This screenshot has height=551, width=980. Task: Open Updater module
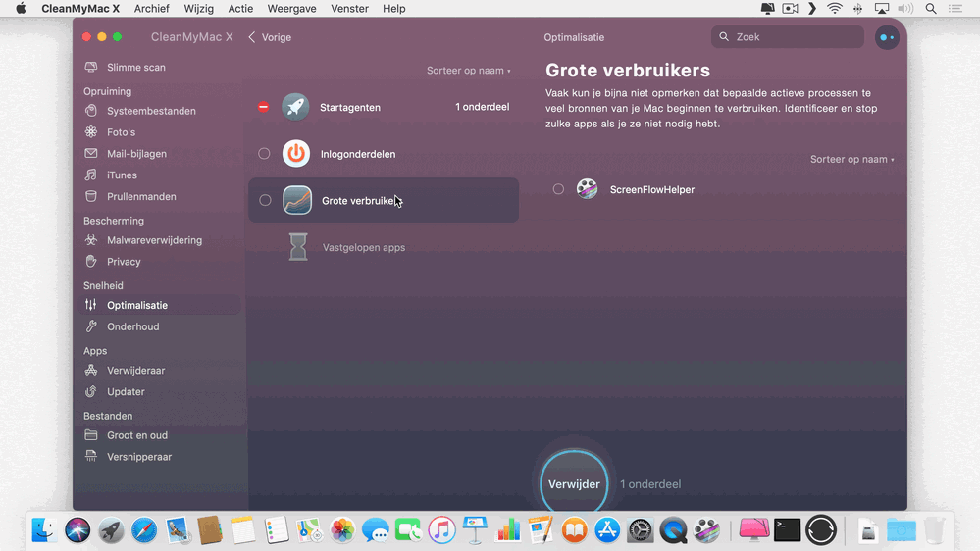tap(125, 392)
